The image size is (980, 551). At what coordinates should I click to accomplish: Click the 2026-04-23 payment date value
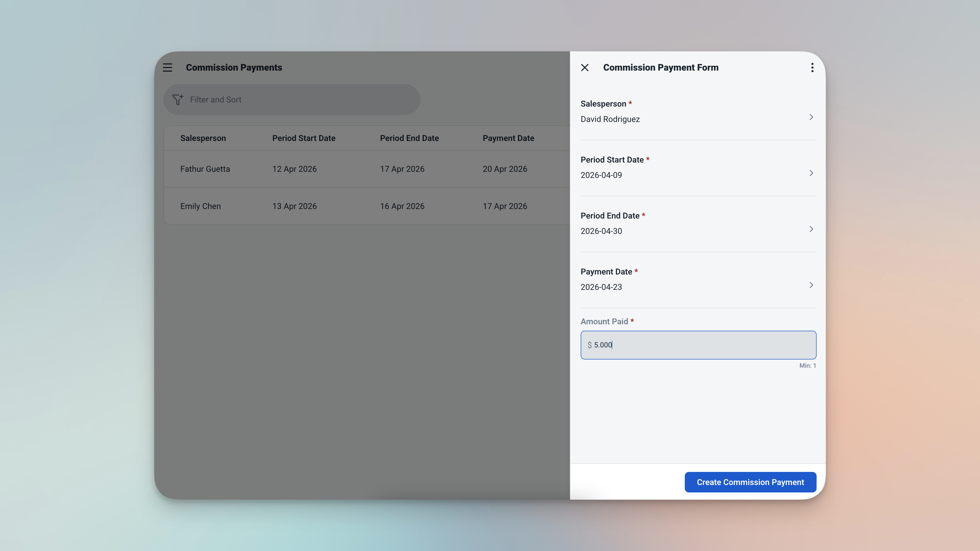[x=601, y=287]
